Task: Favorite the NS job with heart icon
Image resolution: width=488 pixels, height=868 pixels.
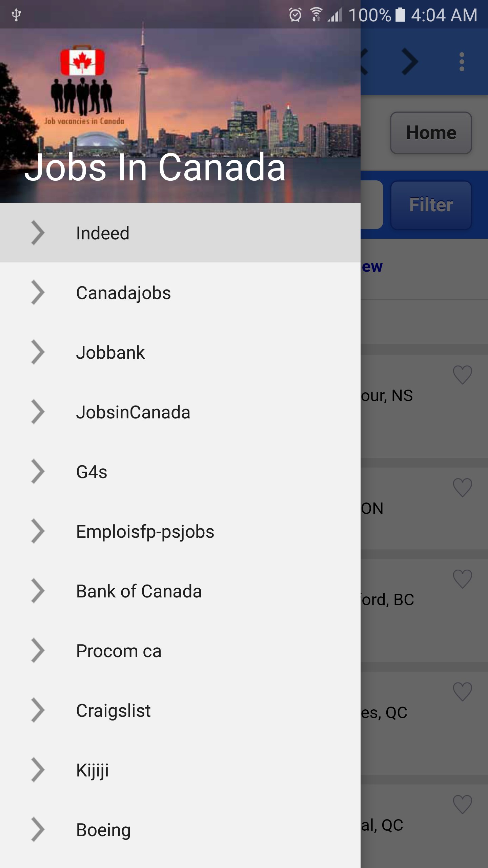Action: (x=462, y=375)
